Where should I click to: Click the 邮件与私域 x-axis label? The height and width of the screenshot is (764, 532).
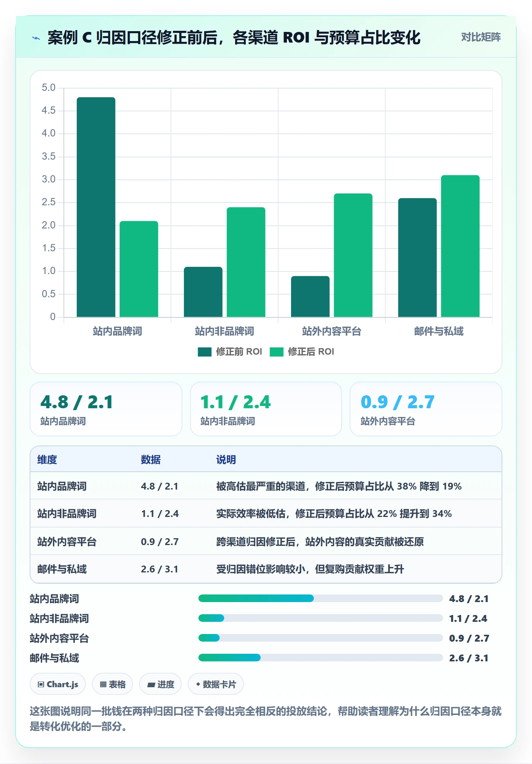tap(439, 331)
